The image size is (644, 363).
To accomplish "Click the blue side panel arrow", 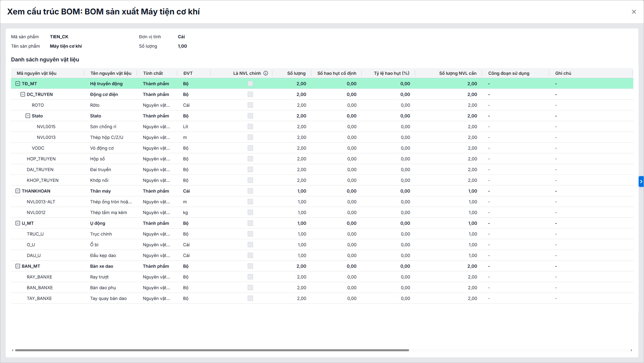I will pyautogui.click(x=641, y=182).
